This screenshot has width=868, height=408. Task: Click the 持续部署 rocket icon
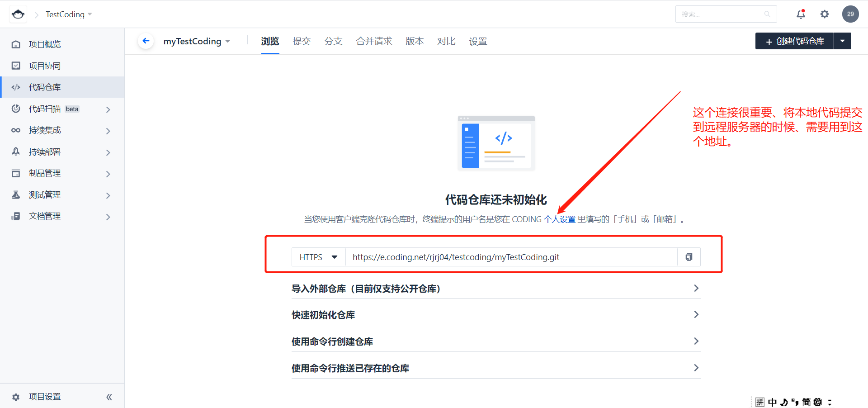pos(16,152)
